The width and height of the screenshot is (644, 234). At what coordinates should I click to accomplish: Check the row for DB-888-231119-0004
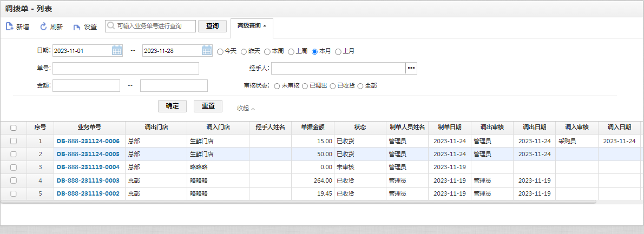[x=14, y=167]
